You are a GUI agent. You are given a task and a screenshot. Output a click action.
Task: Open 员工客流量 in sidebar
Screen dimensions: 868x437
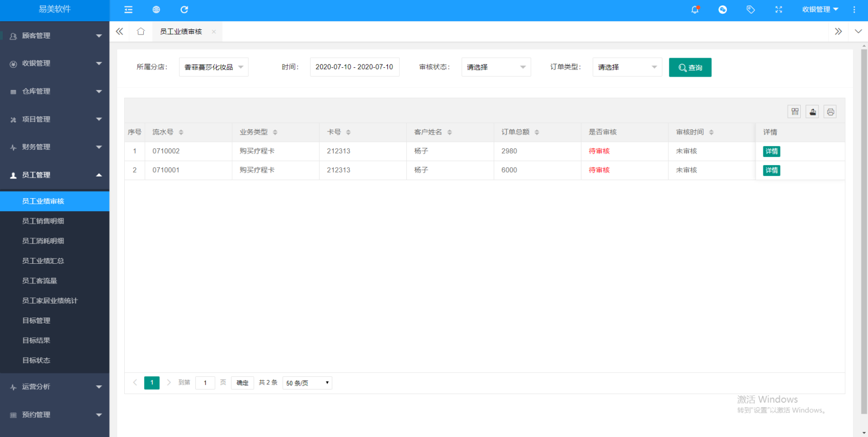[x=55, y=281]
